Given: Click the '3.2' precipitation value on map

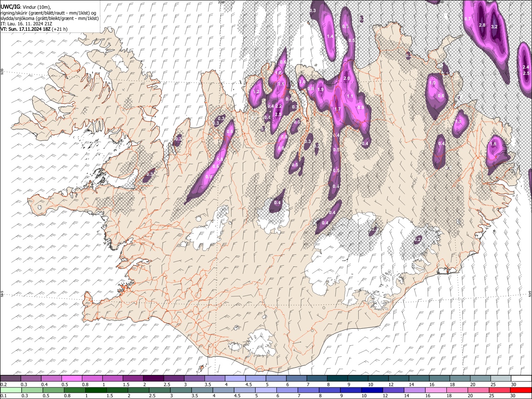Looking at the screenshot, I should point(494,27).
